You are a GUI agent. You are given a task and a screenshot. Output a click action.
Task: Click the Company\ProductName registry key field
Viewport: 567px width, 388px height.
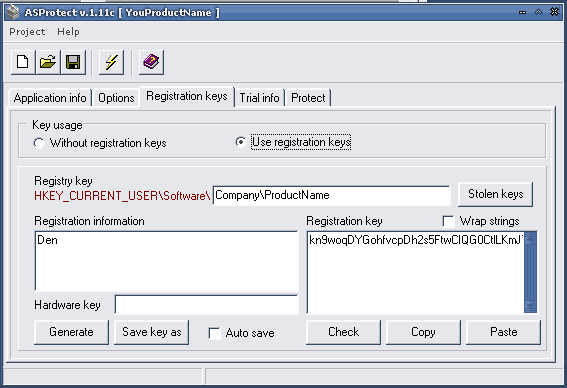[x=331, y=195]
